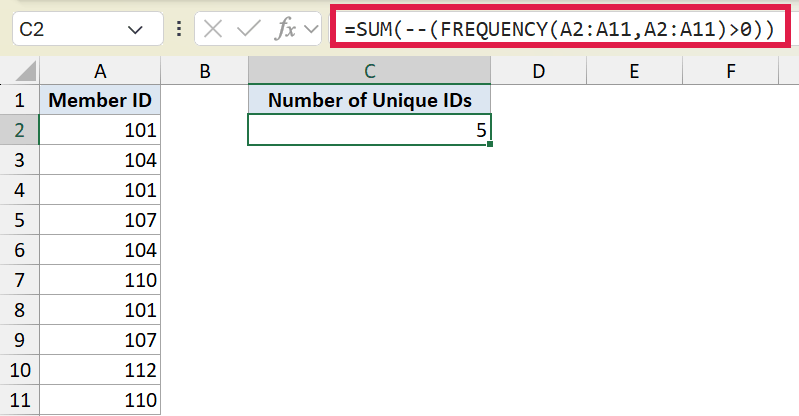
Task: Click cell A8 containing 101
Action: point(100,310)
